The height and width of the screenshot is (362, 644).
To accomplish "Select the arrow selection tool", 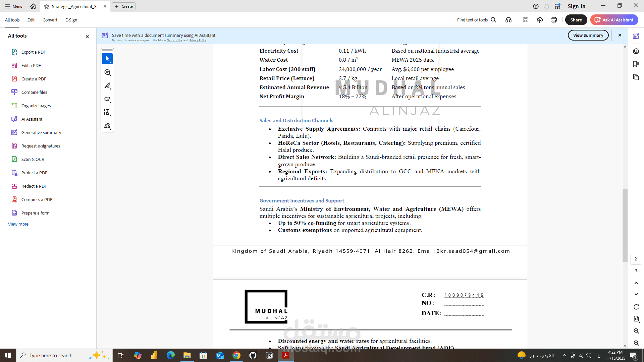I will [x=107, y=59].
